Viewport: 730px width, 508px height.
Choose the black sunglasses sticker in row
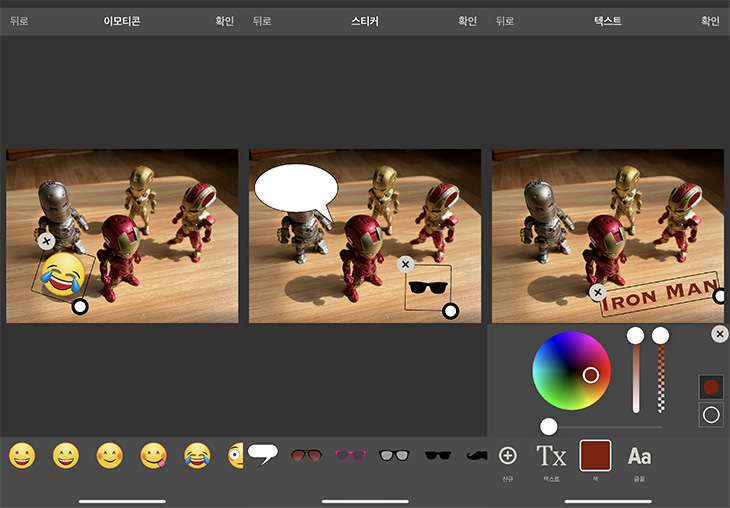click(x=438, y=455)
